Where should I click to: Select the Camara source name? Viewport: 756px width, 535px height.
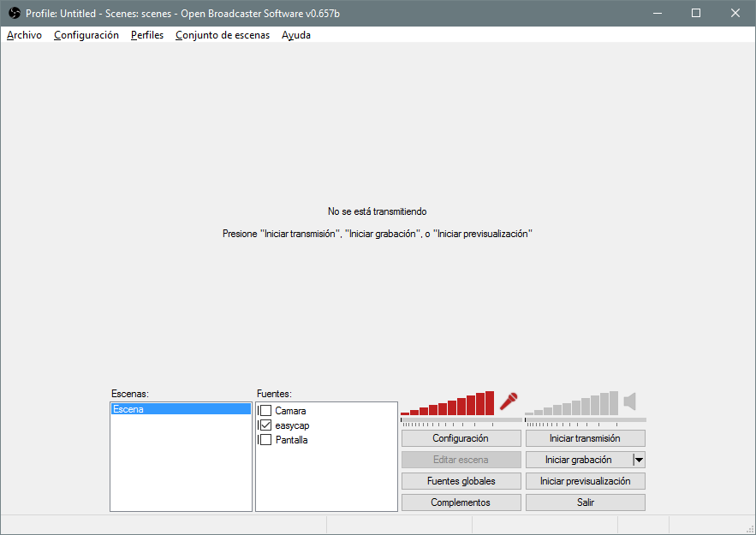[x=290, y=411]
